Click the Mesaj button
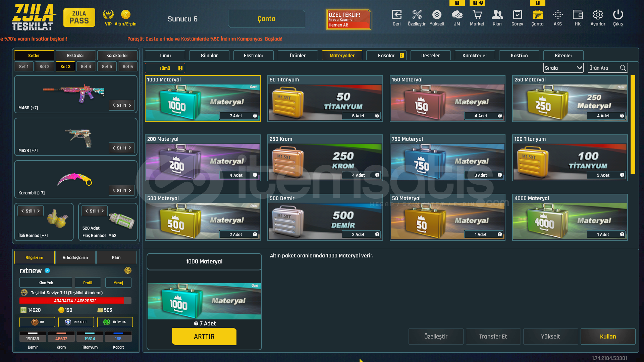Screen dimensions: 644x362 118,283
